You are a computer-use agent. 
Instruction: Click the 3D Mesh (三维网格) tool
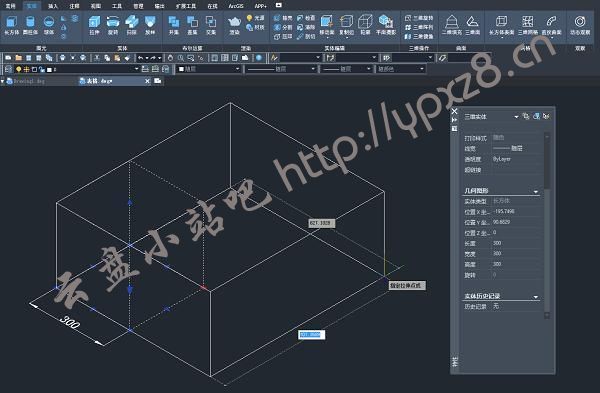point(528,25)
